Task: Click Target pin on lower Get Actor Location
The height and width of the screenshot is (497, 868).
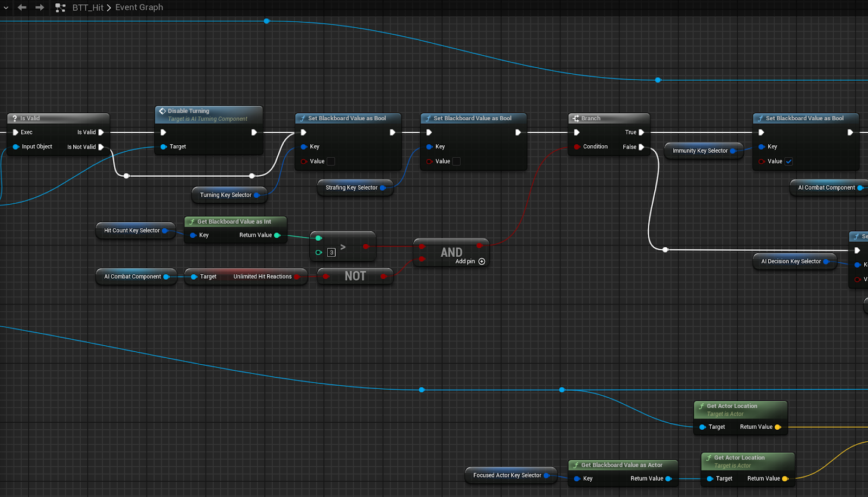Action: click(x=710, y=479)
